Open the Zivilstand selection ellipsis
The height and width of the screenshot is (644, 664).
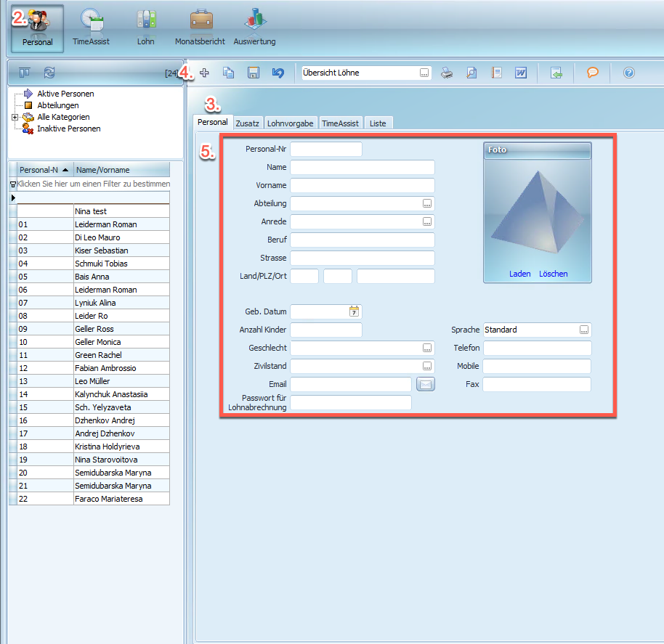pos(427,366)
